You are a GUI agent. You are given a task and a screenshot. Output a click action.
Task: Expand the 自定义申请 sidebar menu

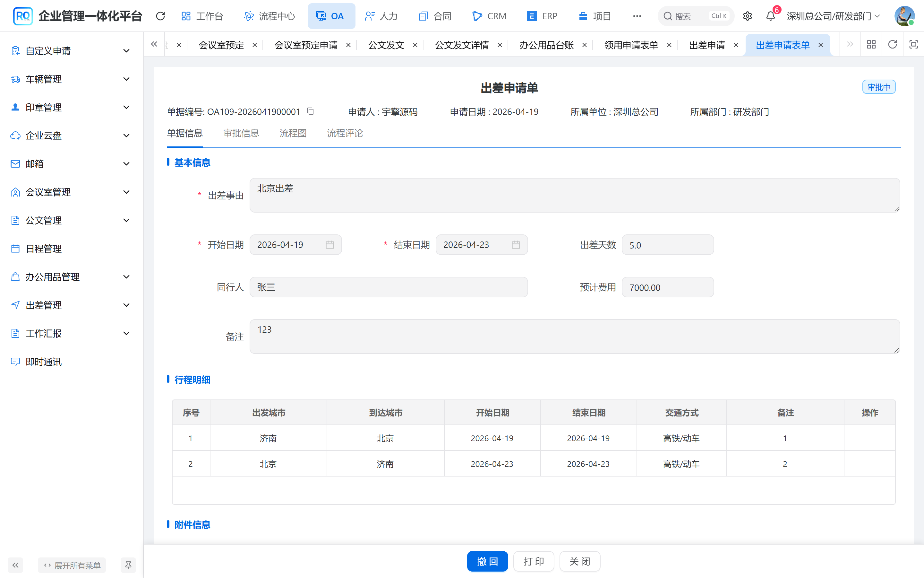click(x=72, y=51)
